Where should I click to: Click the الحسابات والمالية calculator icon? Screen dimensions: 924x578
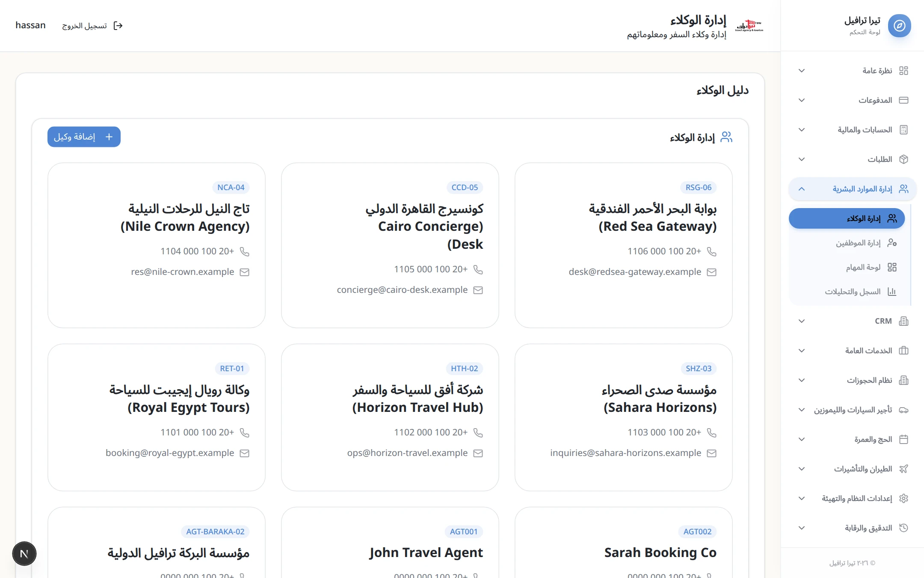coord(903,130)
